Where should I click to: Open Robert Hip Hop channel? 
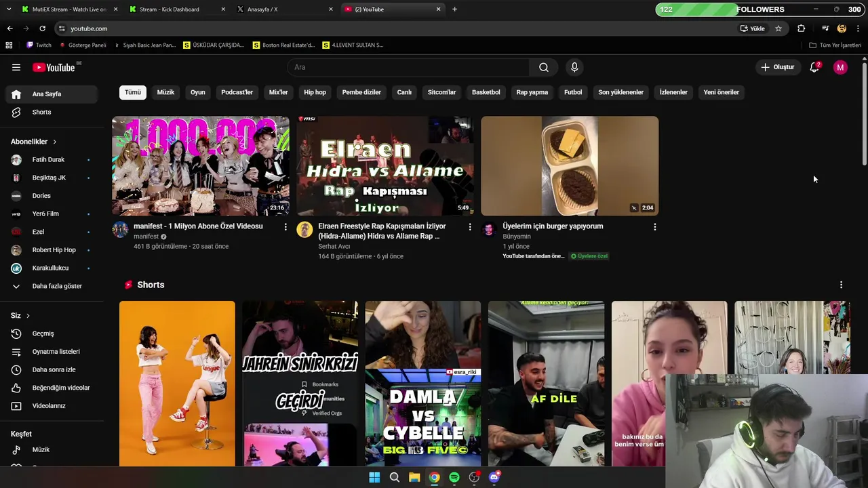pyautogui.click(x=54, y=250)
